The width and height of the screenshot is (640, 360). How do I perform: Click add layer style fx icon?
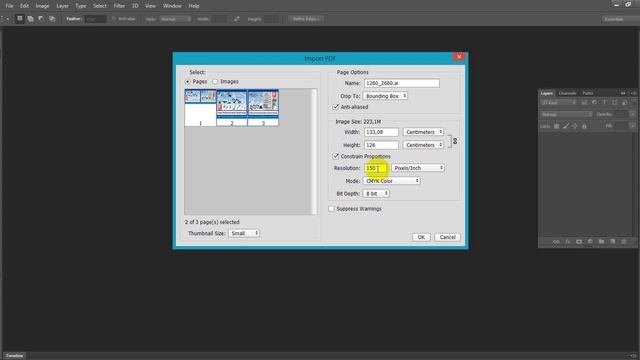(x=567, y=242)
